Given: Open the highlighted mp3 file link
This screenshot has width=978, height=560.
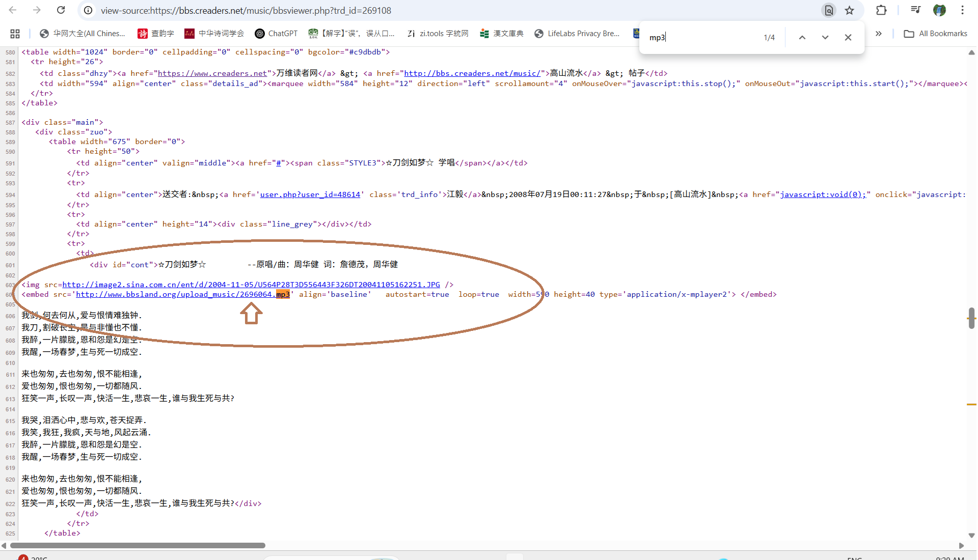Looking at the screenshot, I should tap(182, 294).
